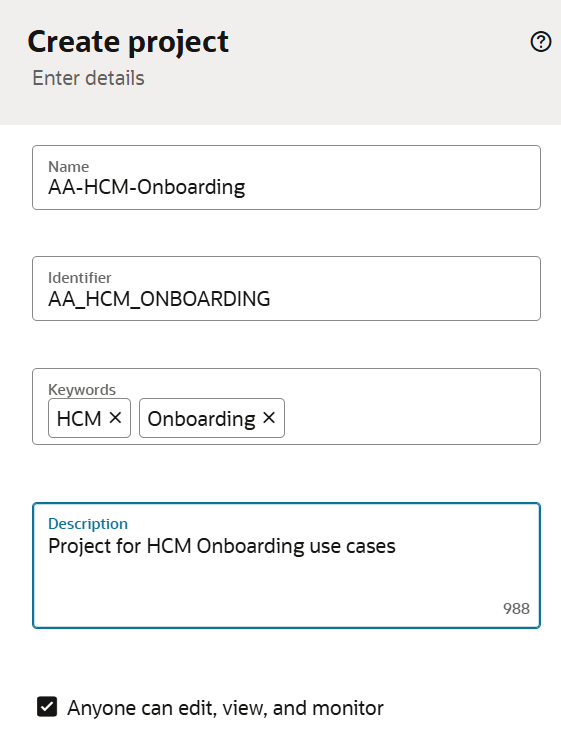This screenshot has width=561, height=742.
Task: Open the help icon in Create project header
Action: pos(541,42)
